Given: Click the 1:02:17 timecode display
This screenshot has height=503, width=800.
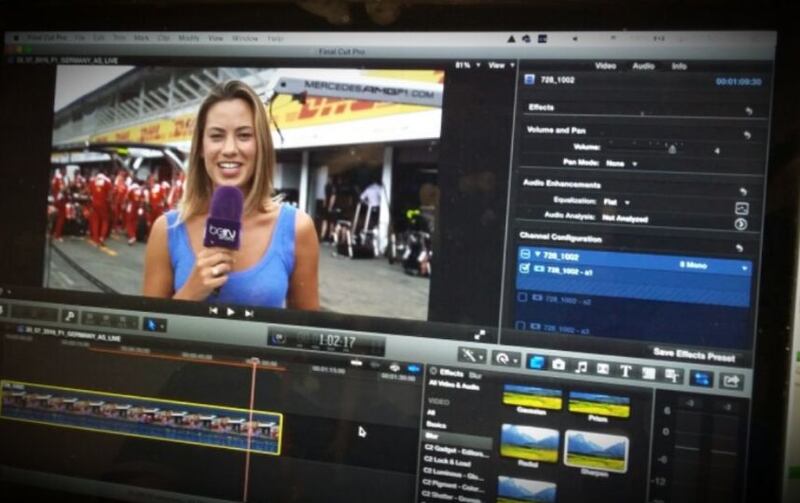Looking at the screenshot, I should (336, 341).
